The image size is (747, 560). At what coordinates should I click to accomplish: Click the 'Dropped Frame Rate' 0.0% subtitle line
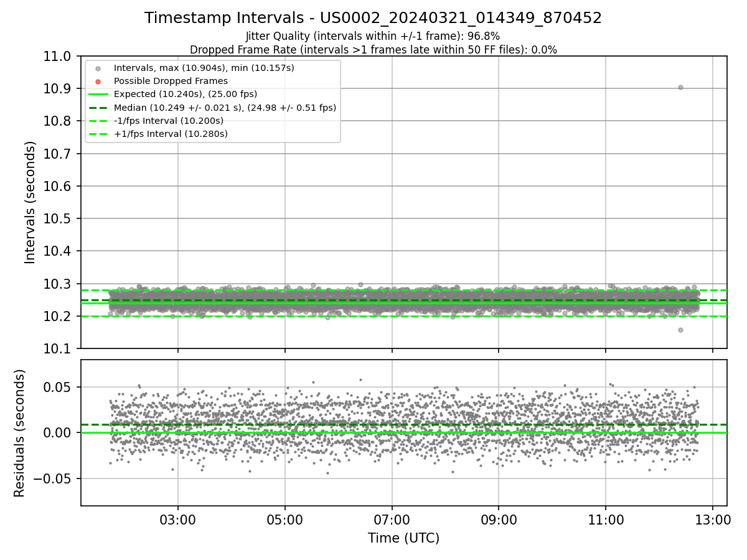tap(373, 50)
